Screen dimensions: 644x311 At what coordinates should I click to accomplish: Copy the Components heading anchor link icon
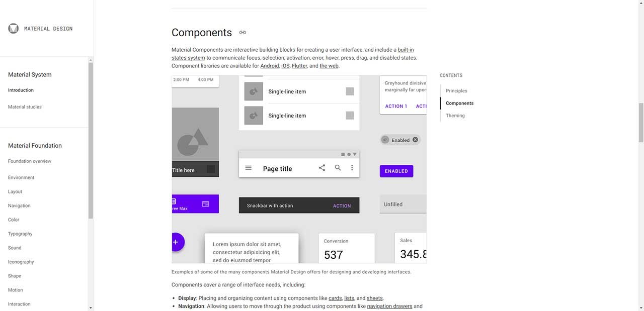pos(243,33)
